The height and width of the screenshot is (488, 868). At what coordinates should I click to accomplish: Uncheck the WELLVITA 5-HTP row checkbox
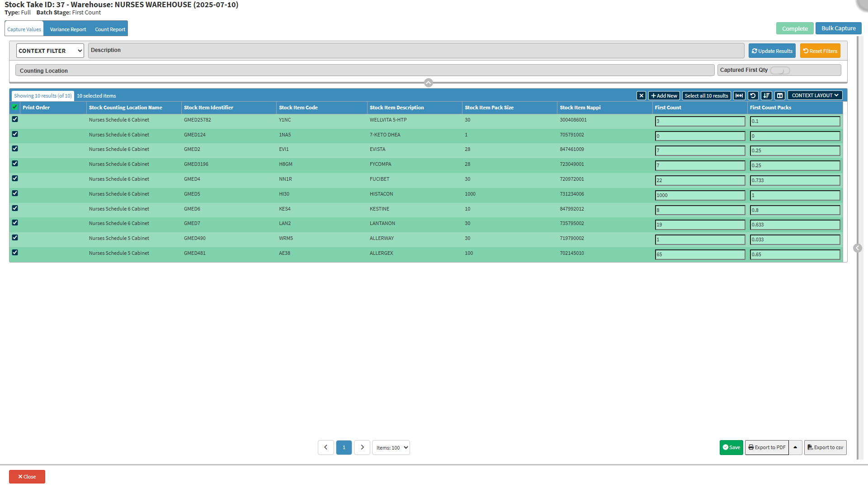tap(15, 119)
